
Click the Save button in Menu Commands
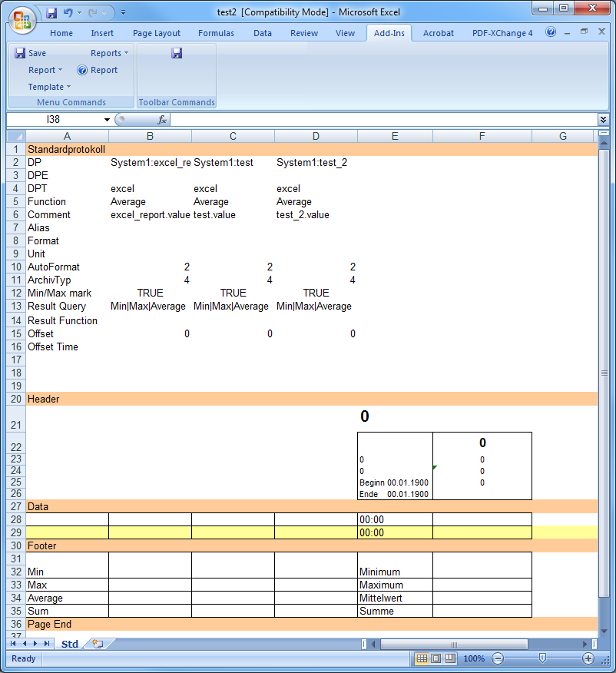click(x=31, y=53)
